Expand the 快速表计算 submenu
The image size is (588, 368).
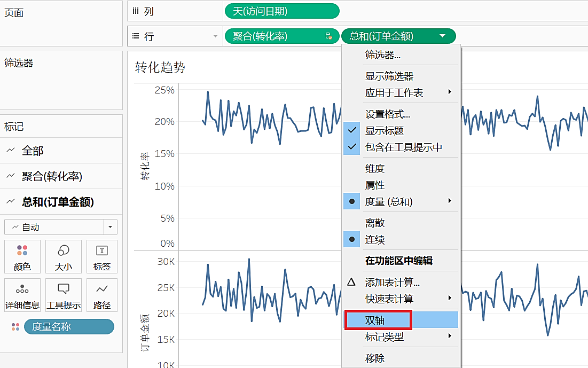pyautogui.click(x=401, y=299)
